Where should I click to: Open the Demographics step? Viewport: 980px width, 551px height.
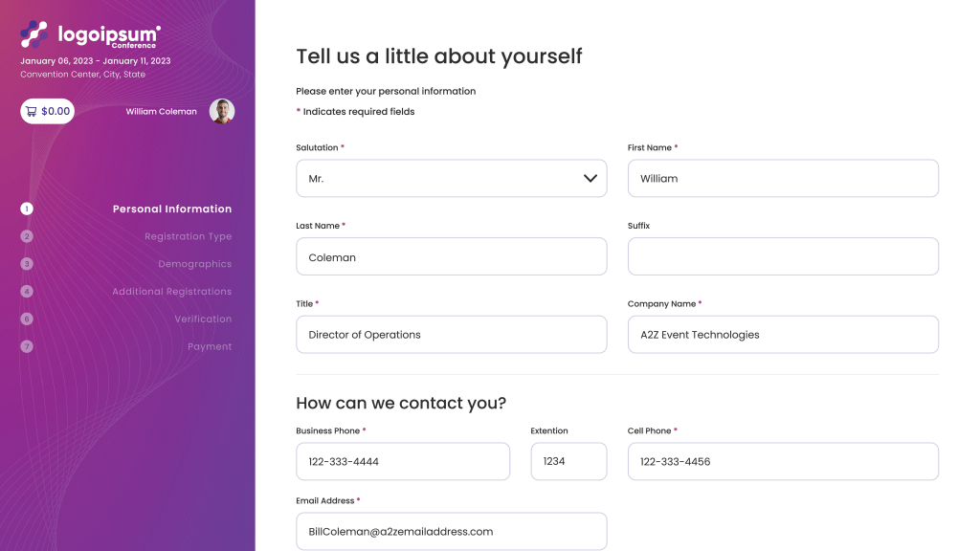click(194, 264)
